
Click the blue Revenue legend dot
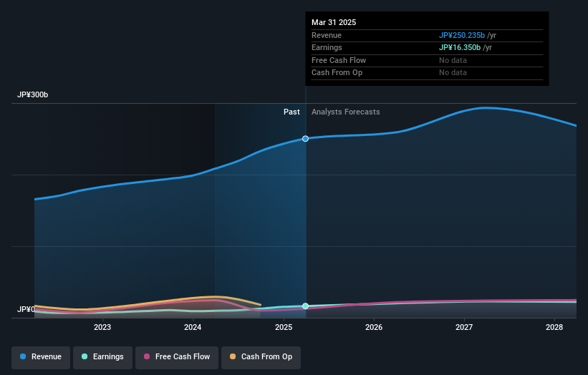[23, 356]
